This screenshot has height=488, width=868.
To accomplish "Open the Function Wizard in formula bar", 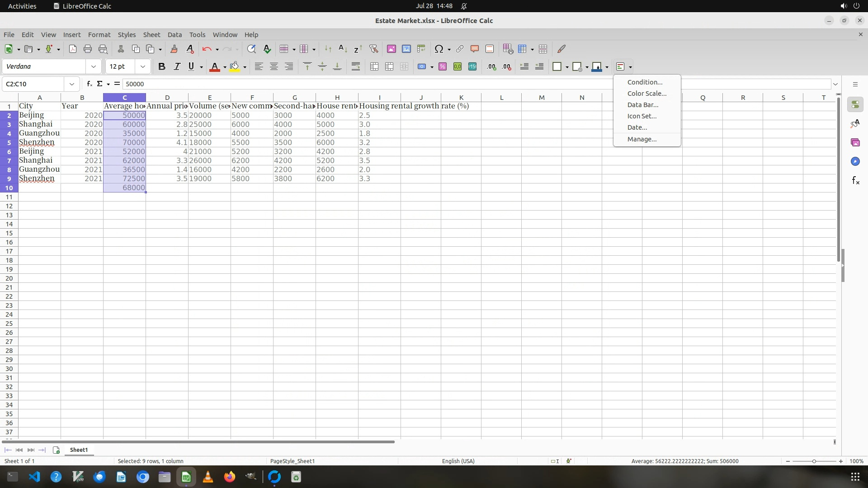I will point(90,84).
